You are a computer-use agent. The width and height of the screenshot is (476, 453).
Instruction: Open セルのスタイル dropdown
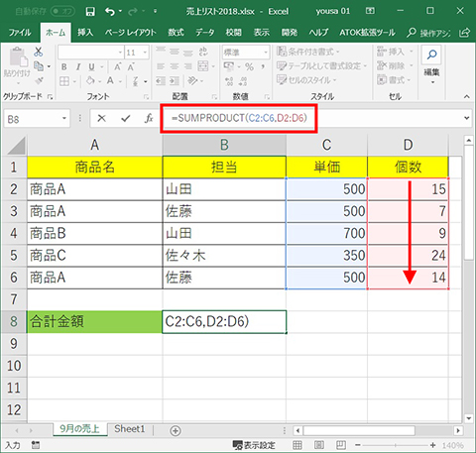click(x=306, y=80)
